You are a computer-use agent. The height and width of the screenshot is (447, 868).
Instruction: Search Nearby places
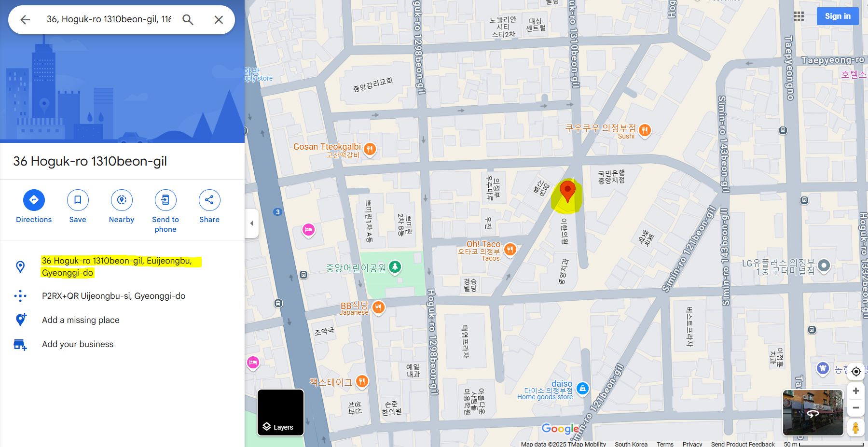(x=122, y=207)
